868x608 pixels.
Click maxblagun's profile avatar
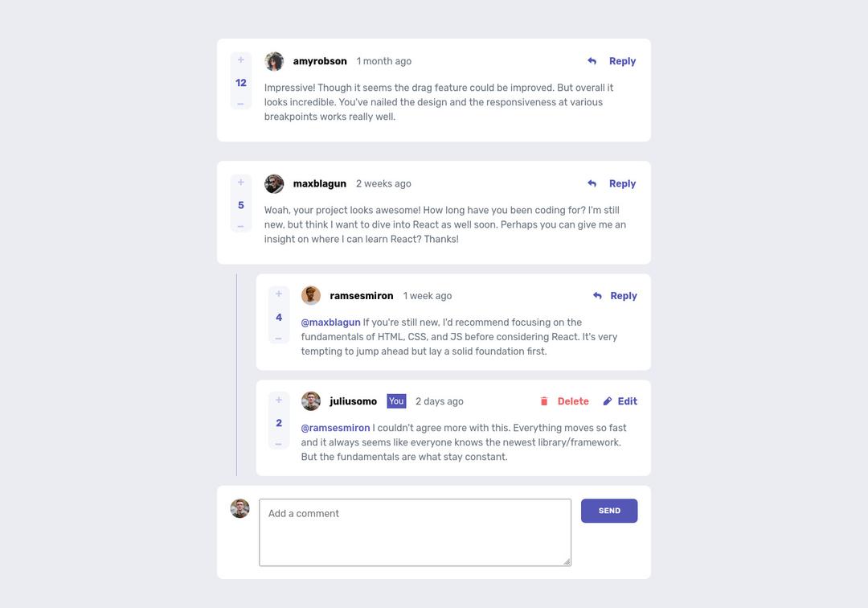tap(274, 184)
